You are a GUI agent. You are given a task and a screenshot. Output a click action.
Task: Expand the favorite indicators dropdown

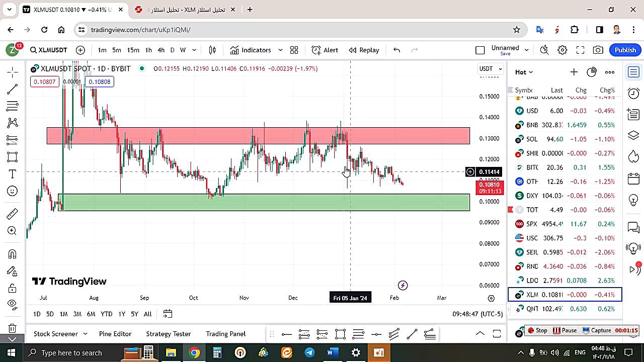[x=280, y=50]
